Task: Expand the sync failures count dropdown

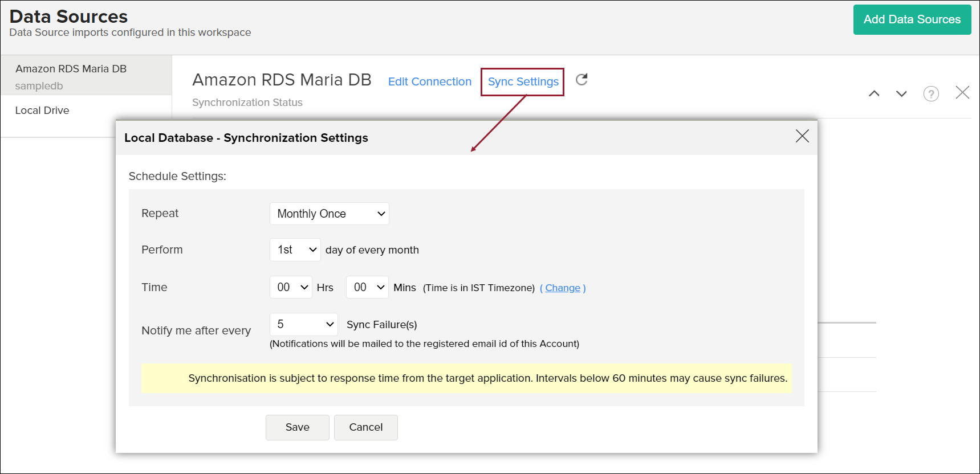Action: tap(303, 324)
